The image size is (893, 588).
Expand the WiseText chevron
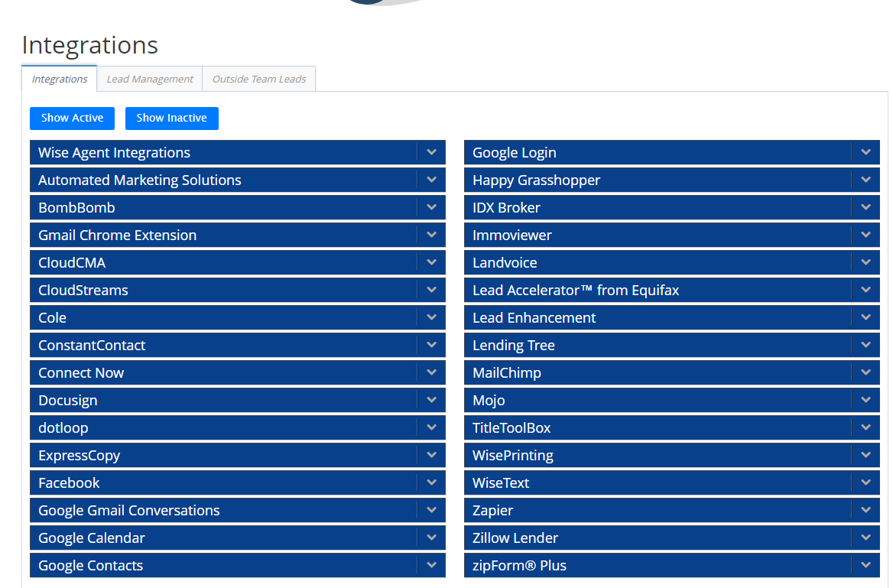point(866,482)
